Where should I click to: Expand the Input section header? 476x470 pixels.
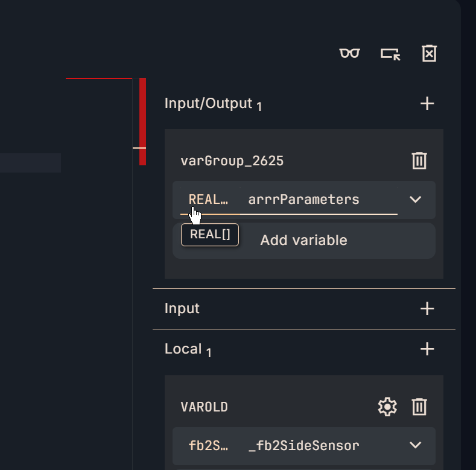coord(182,308)
